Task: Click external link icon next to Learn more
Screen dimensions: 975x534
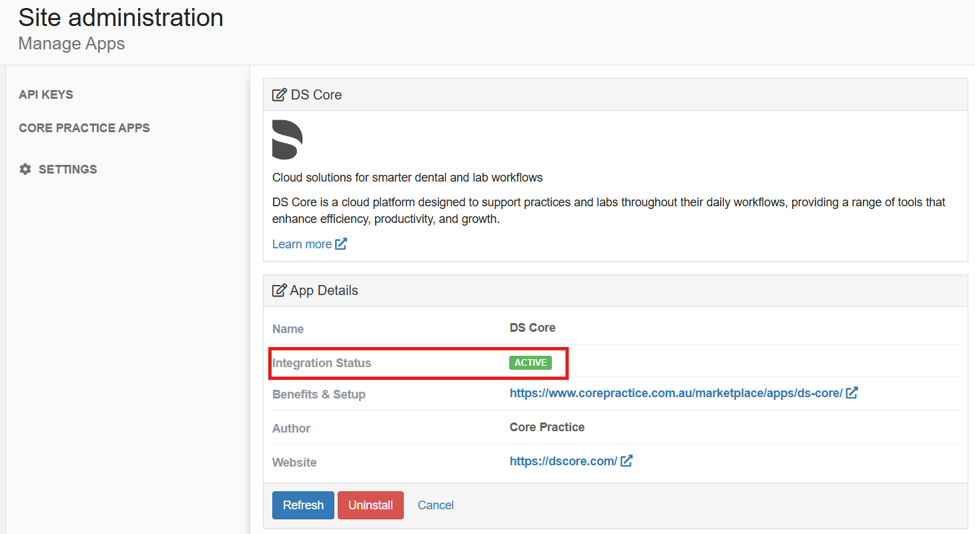Action: point(341,244)
